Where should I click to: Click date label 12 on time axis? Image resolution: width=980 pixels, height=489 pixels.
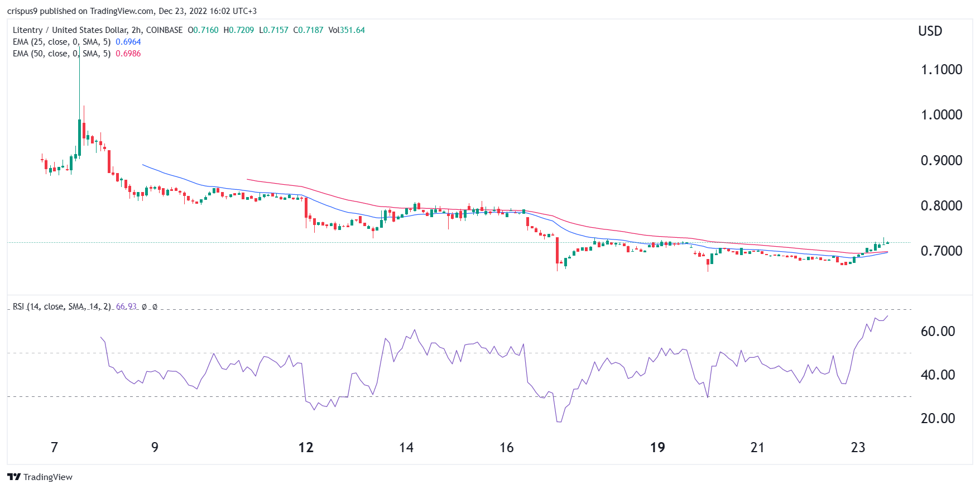306,448
